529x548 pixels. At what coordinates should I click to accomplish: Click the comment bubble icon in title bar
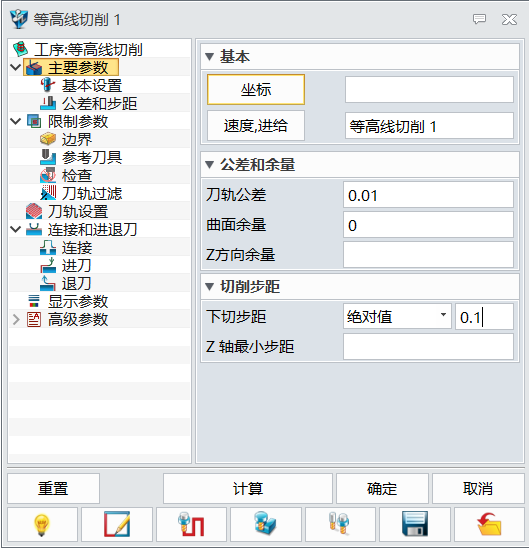click(479, 19)
